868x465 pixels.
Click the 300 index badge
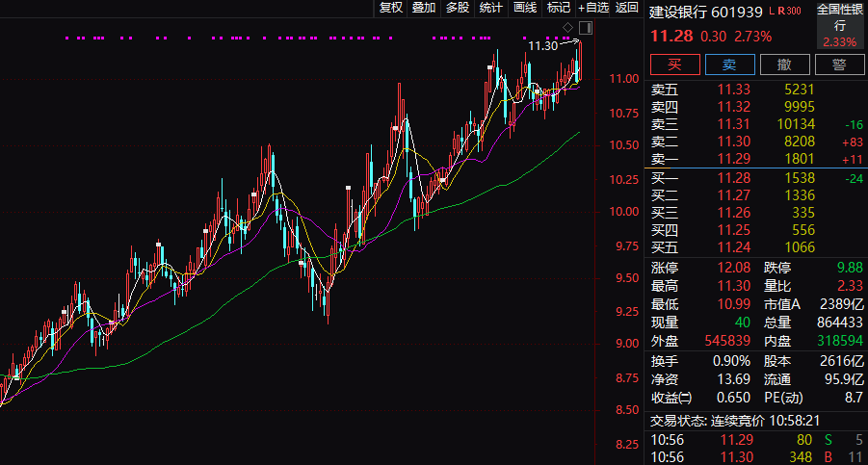793,11
